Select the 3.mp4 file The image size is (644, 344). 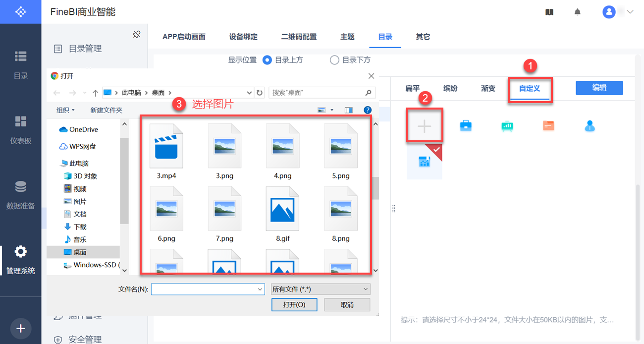166,151
